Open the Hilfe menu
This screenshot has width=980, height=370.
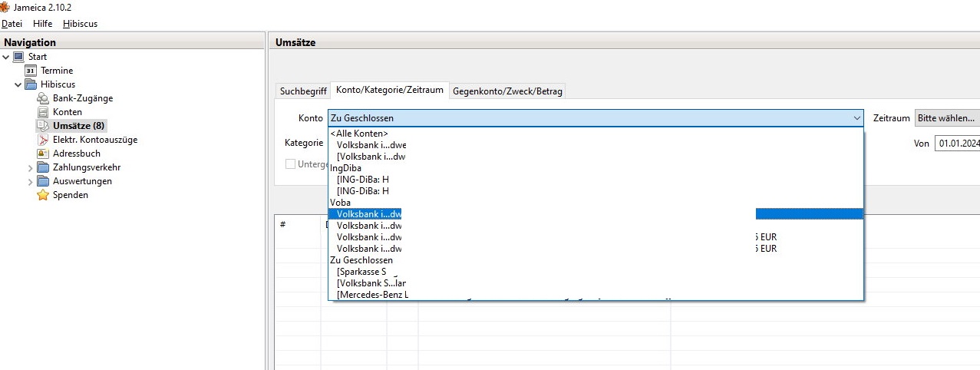(x=42, y=24)
